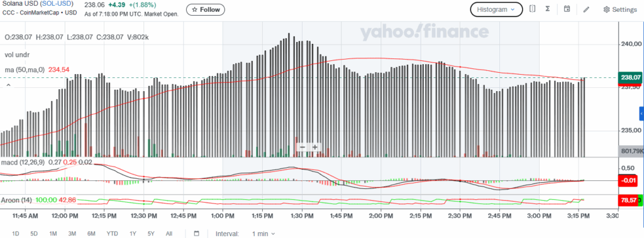
Task: Click the SOL-USD symbol link
Action: coord(57,4)
